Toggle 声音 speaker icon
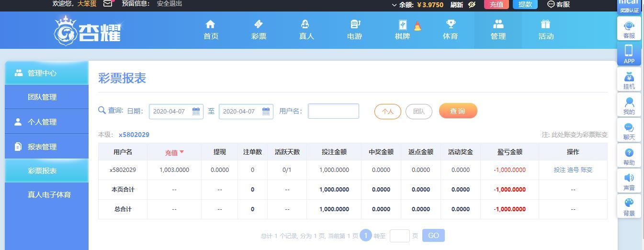 click(x=629, y=181)
